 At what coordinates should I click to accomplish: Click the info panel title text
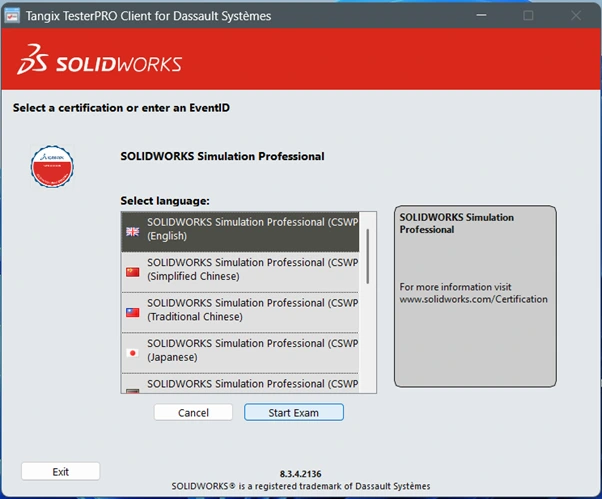point(456,223)
